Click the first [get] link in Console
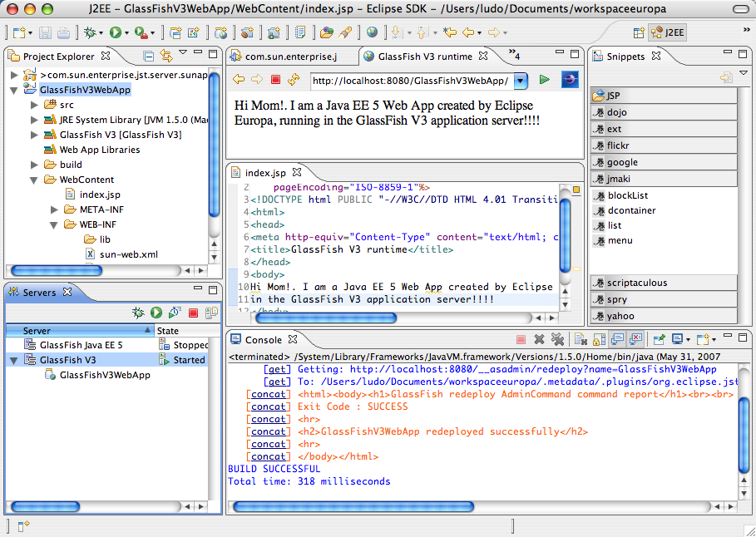 coord(277,369)
